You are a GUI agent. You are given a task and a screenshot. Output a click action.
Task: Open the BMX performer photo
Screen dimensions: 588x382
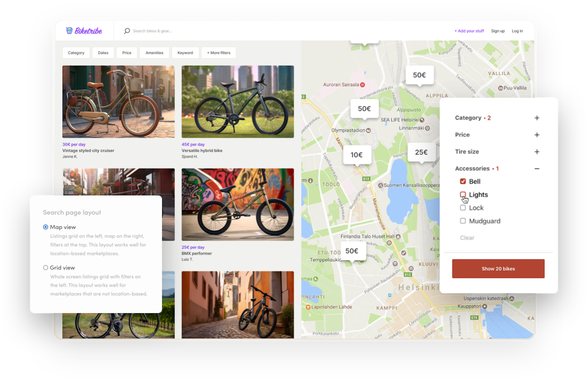238,204
